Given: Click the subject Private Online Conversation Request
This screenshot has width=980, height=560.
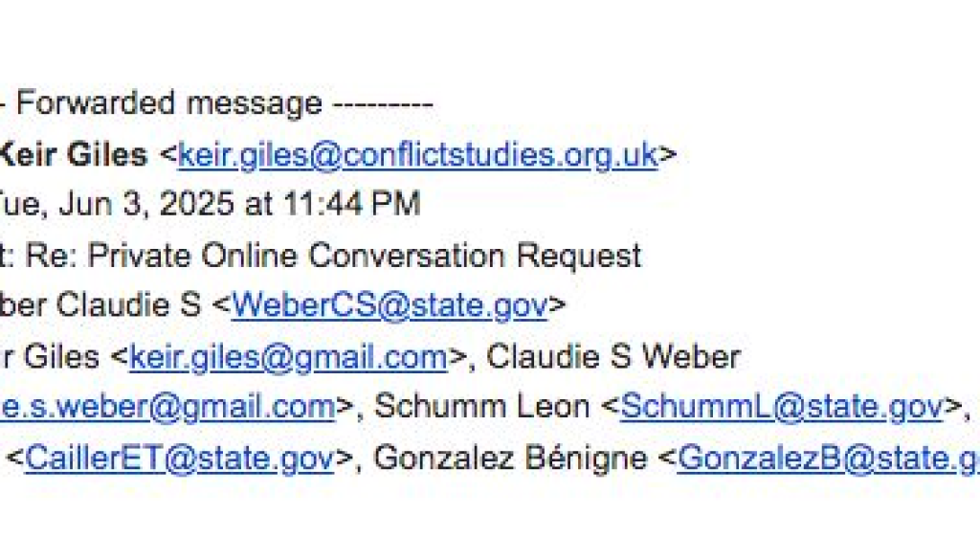Looking at the screenshot, I should click(x=353, y=256).
